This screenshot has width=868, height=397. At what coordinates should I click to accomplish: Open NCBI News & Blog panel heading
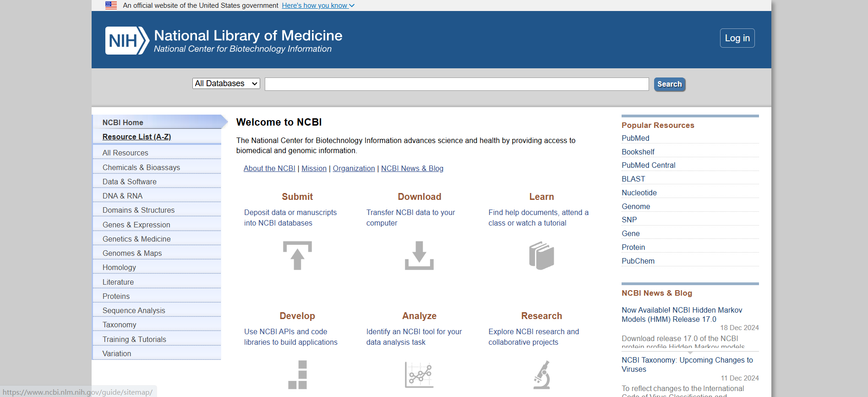657,293
